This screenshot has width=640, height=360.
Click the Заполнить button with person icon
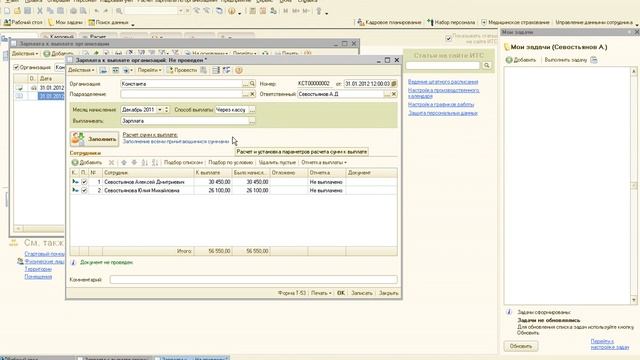(x=95, y=139)
